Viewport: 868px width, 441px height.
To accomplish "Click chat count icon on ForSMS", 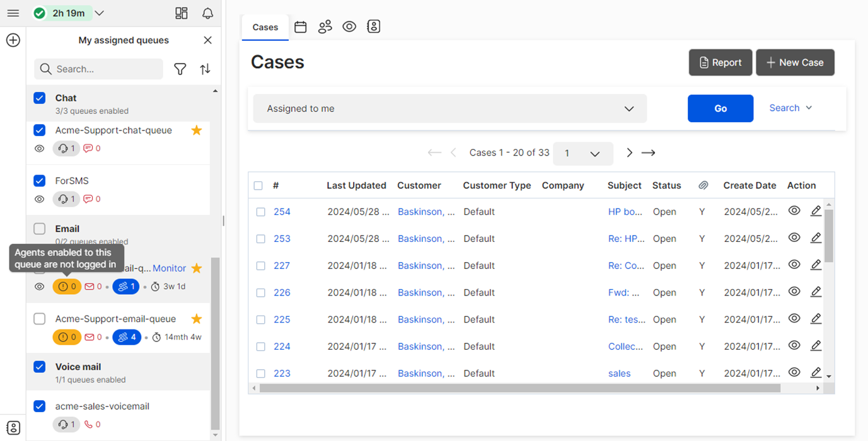I will pyautogui.click(x=88, y=199).
